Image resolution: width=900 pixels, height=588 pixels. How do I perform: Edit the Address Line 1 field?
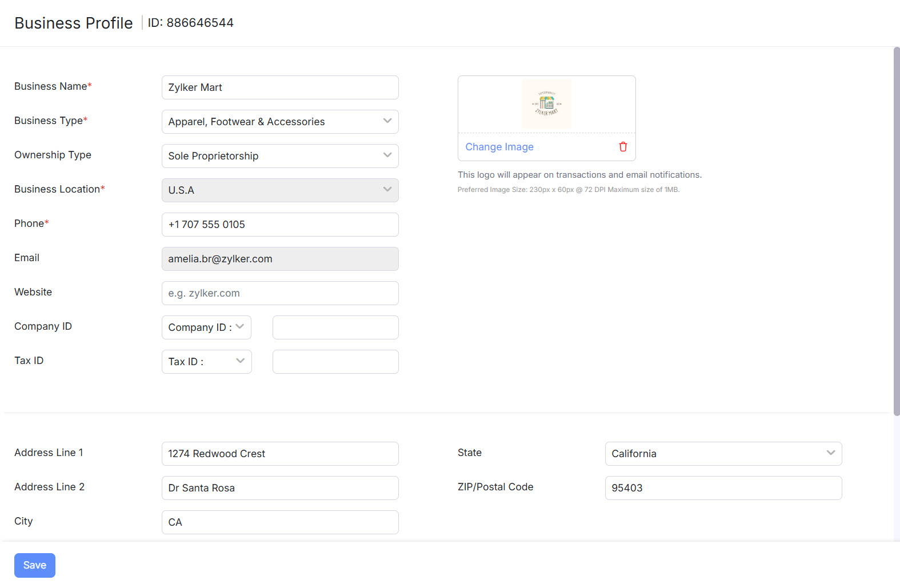click(x=280, y=454)
